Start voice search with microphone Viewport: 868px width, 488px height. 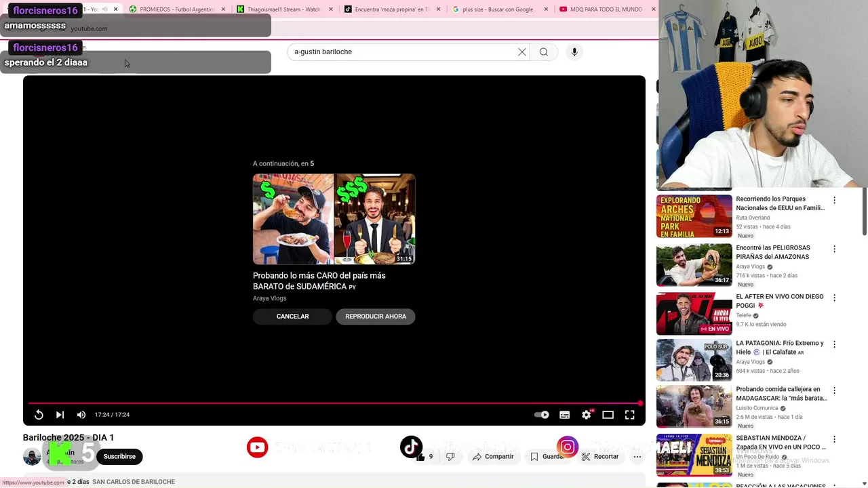point(574,52)
